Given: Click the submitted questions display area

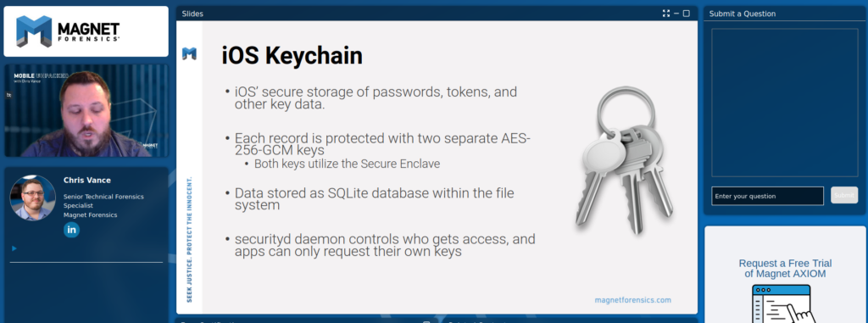Looking at the screenshot, I should (x=784, y=103).
